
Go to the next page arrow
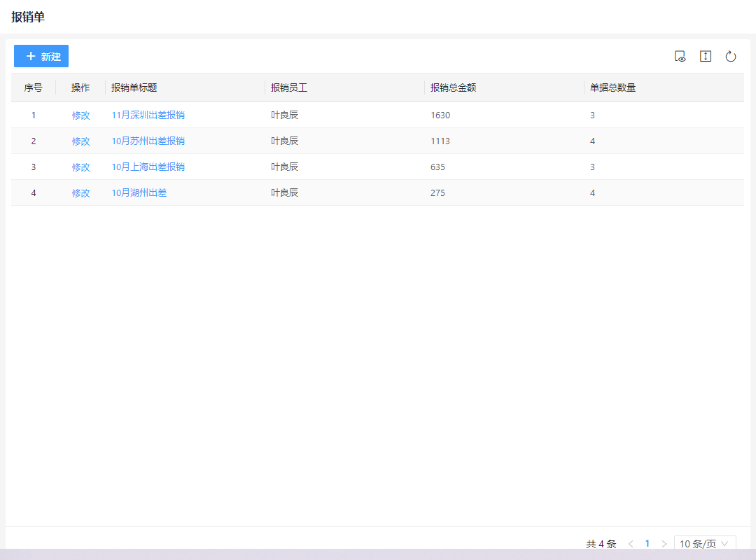point(664,544)
